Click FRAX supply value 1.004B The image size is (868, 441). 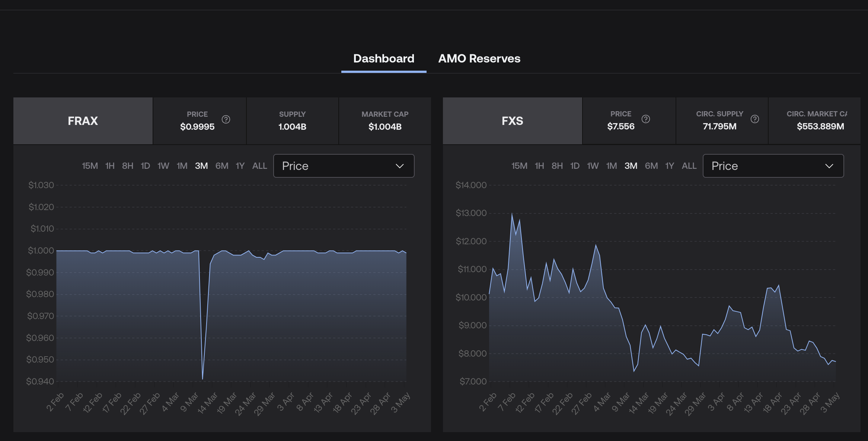(x=293, y=127)
